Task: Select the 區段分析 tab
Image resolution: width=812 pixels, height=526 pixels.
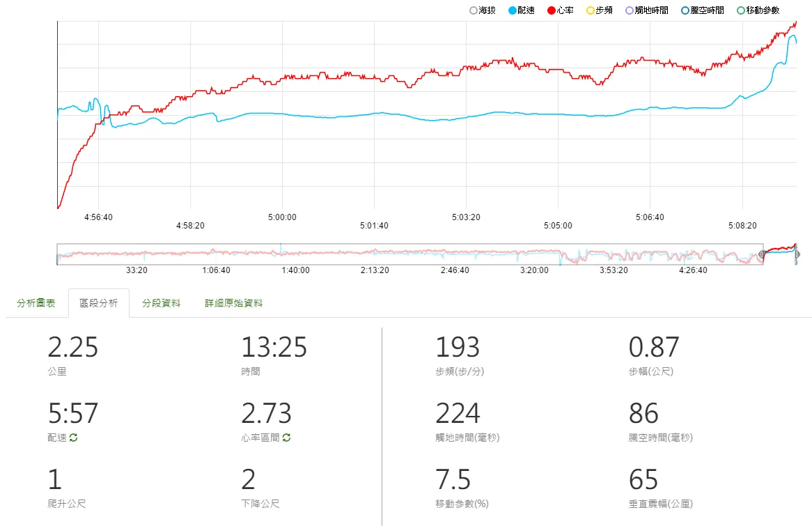Action: (98, 303)
